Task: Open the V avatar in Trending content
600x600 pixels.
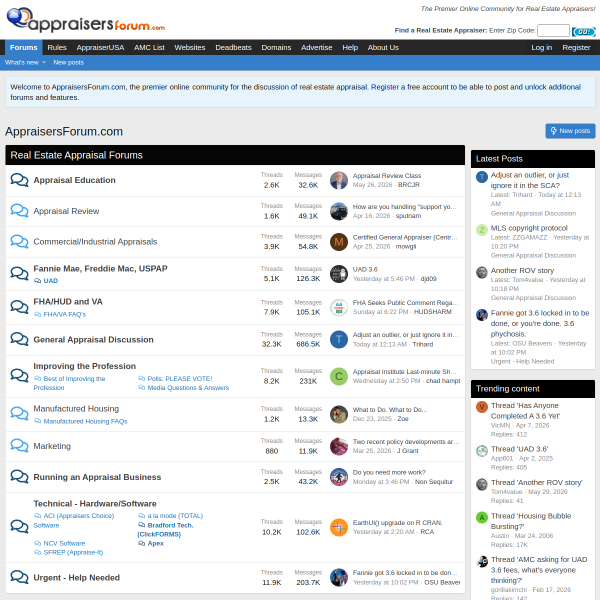Action: [x=481, y=407]
